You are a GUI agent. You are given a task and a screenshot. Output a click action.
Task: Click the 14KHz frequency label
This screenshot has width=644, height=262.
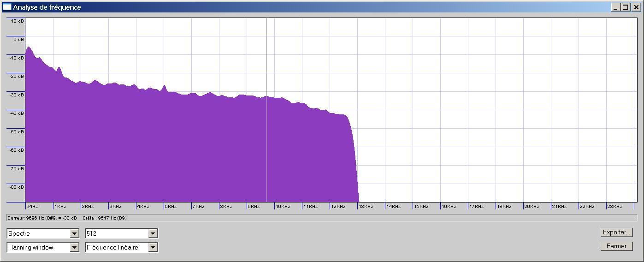tap(393, 206)
